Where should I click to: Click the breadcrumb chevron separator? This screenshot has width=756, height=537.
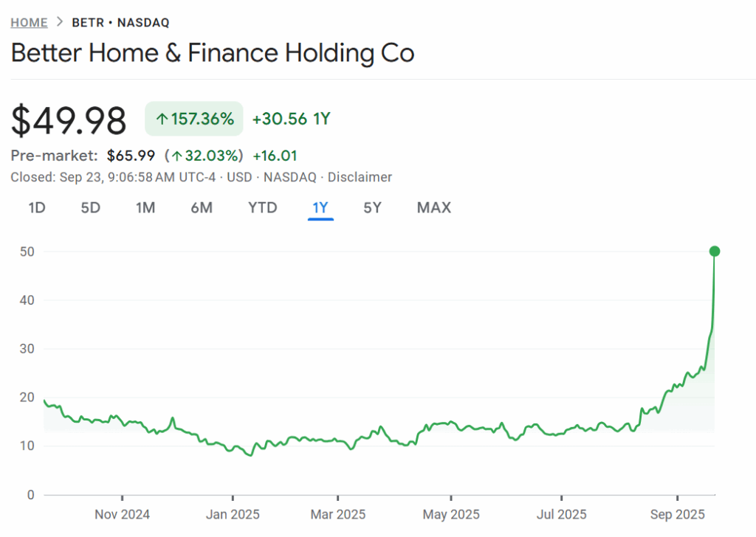(60, 22)
